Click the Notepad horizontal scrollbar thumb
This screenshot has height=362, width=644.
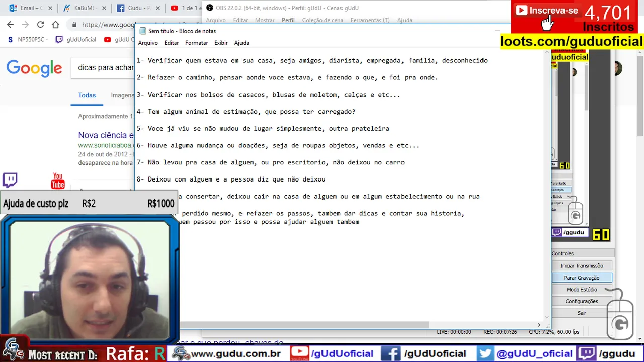[x=304, y=325]
